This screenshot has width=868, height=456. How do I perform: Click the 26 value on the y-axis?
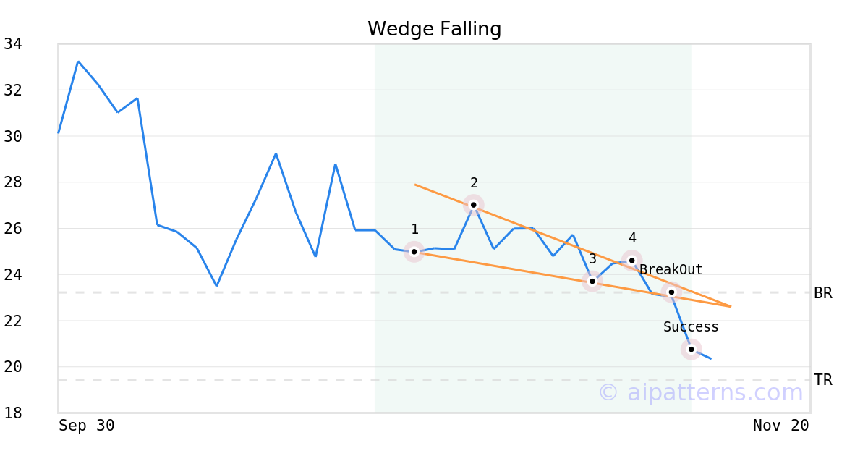(x=12, y=229)
